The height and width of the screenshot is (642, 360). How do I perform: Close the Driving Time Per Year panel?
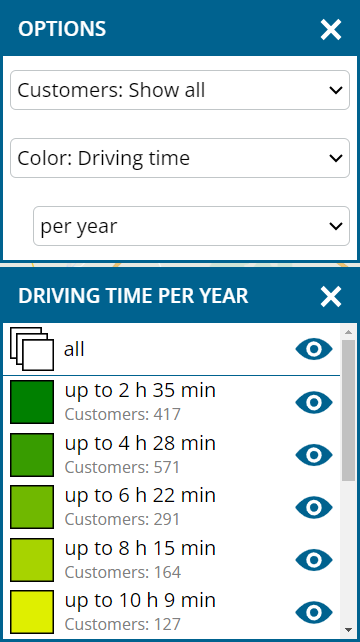331,296
